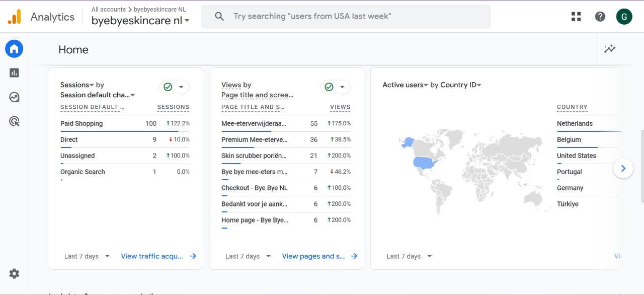Select Belgium in country list
The width and height of the screenshot is (644, 295).
[x=569, y=139]
